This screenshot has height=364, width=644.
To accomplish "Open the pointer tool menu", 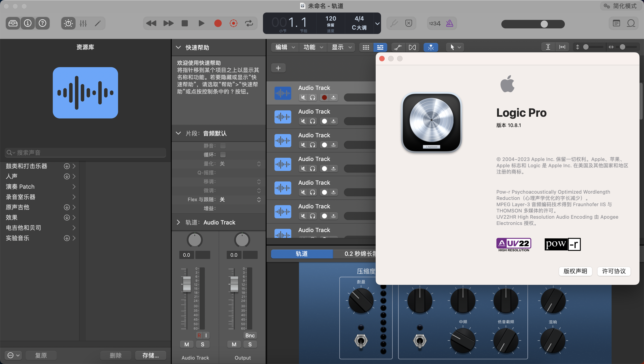I will click(x=455, y=47).
